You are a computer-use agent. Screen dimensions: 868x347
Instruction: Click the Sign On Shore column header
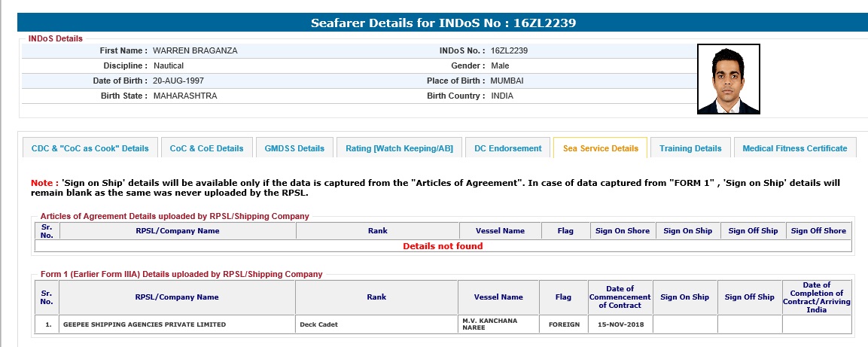(x=622, y=231)
